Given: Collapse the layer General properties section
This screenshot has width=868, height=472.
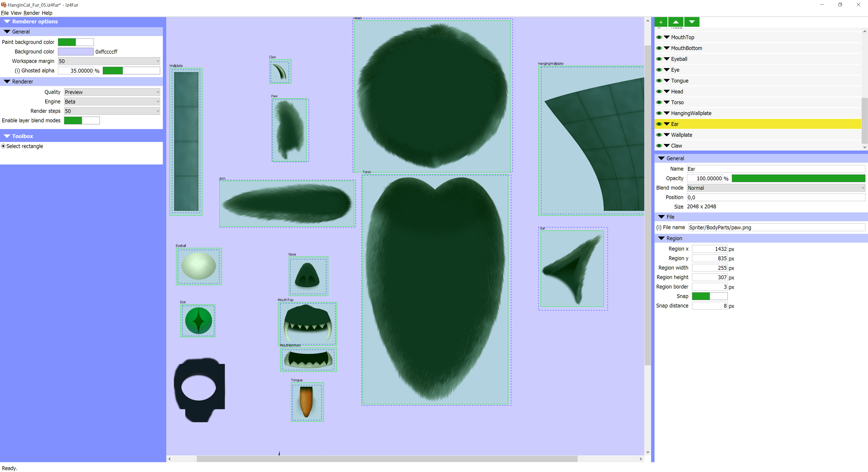Looking at the screenshot, I should coord(661,158).
